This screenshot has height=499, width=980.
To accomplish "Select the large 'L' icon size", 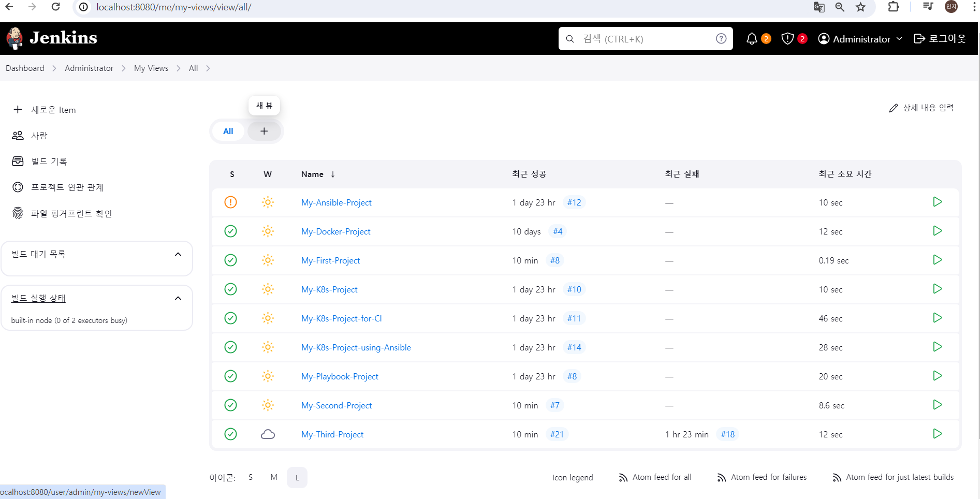I will click(297, 477).
